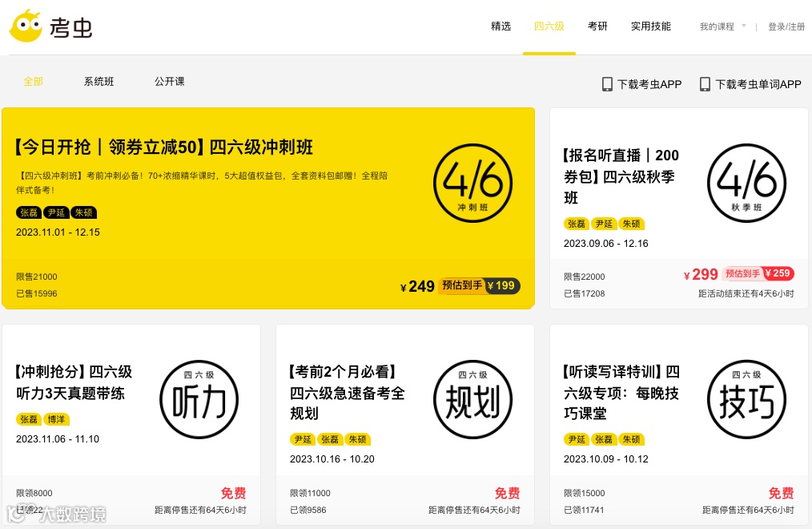Click 尹延 tag on 技巧 card
This screenshot has height=529, width=812.
[x=577, y=439]
